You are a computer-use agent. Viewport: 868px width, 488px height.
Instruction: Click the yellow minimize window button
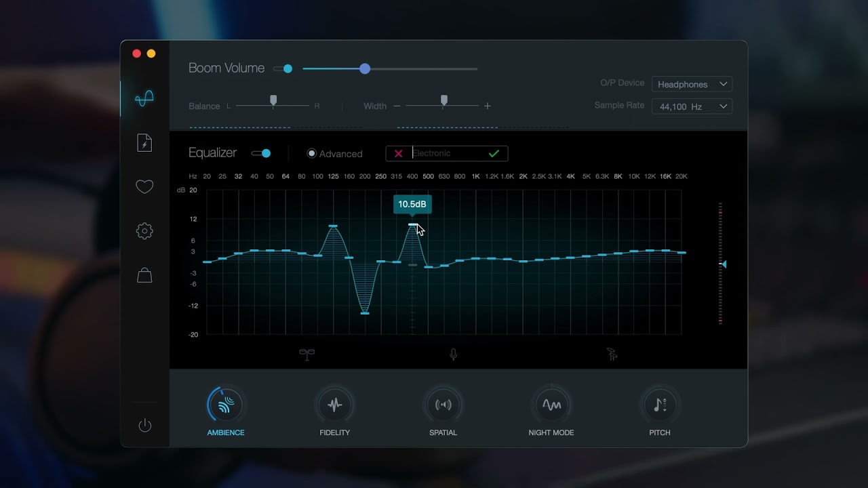(151, 54)
